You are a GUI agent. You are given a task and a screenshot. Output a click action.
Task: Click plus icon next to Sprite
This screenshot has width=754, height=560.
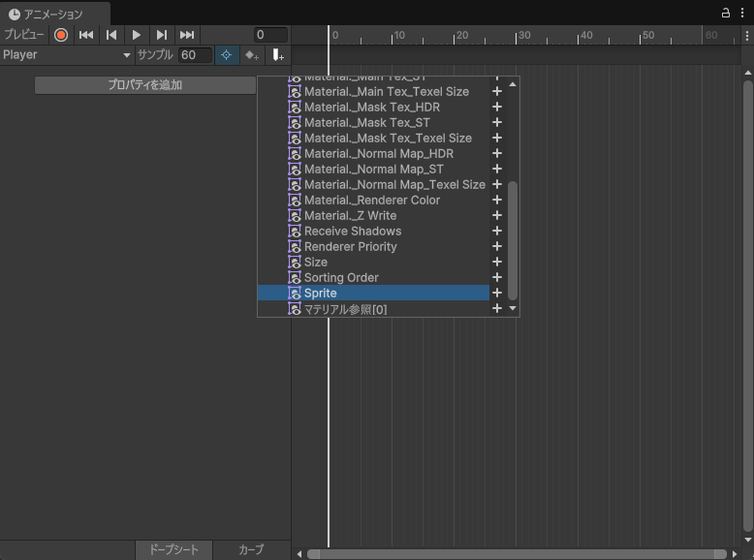click(x=497, y=293)
